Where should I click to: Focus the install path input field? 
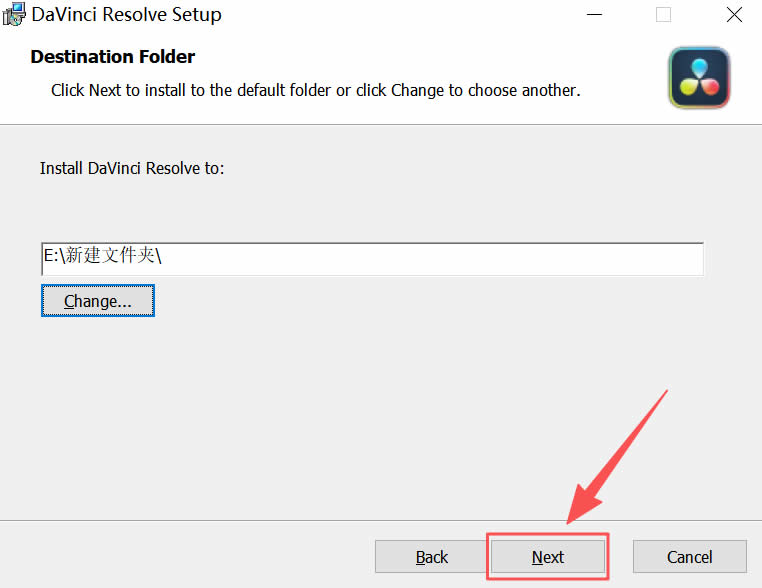[373, 259]
